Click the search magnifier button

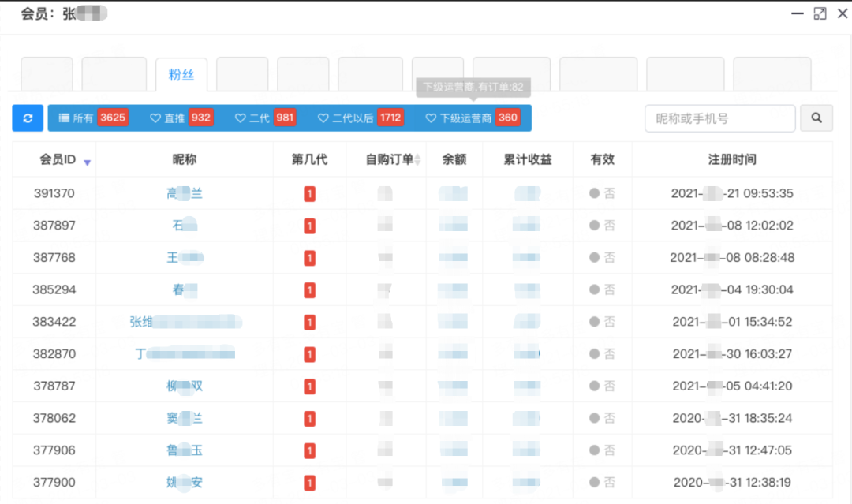816,118
